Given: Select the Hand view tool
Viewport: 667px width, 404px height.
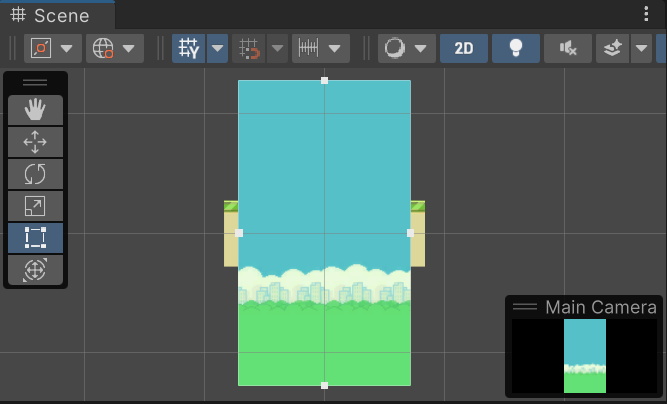Looking at the screenshot, I should point(35,110).
